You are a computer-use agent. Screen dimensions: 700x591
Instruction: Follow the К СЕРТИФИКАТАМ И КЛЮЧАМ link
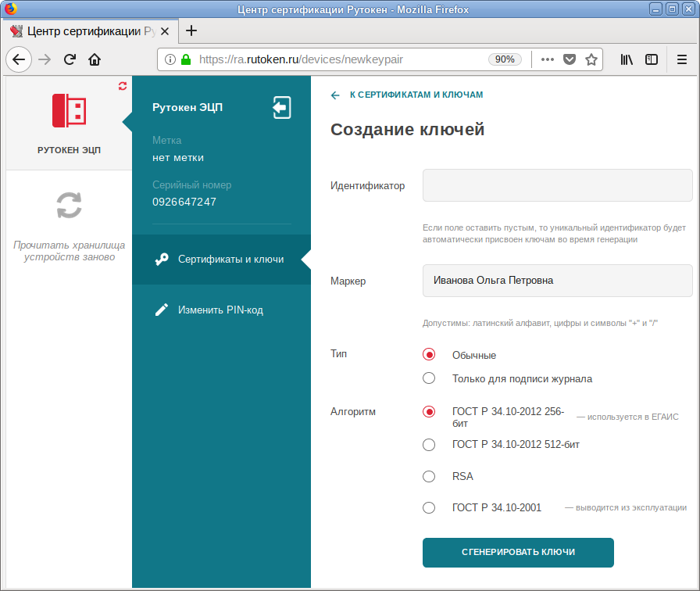point(416,95)
